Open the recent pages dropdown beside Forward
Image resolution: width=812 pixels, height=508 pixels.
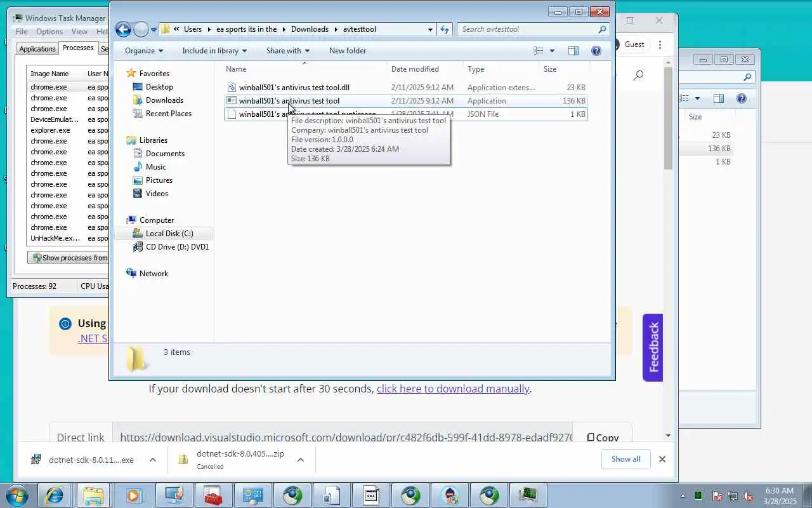154,30
